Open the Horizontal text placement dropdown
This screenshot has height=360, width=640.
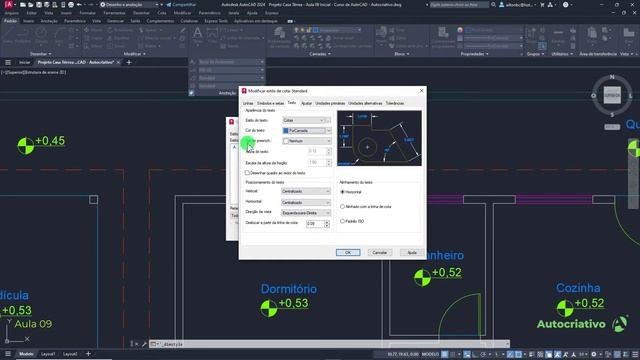click(306, 202)
